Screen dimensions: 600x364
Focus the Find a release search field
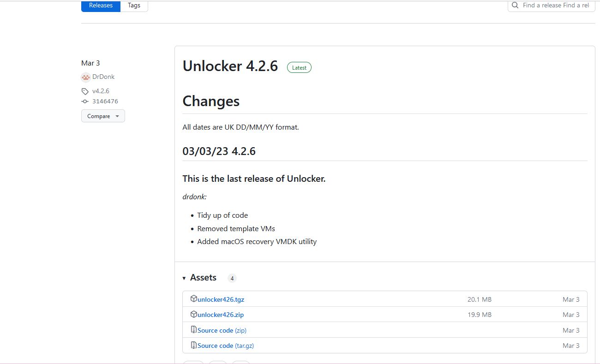551,6
